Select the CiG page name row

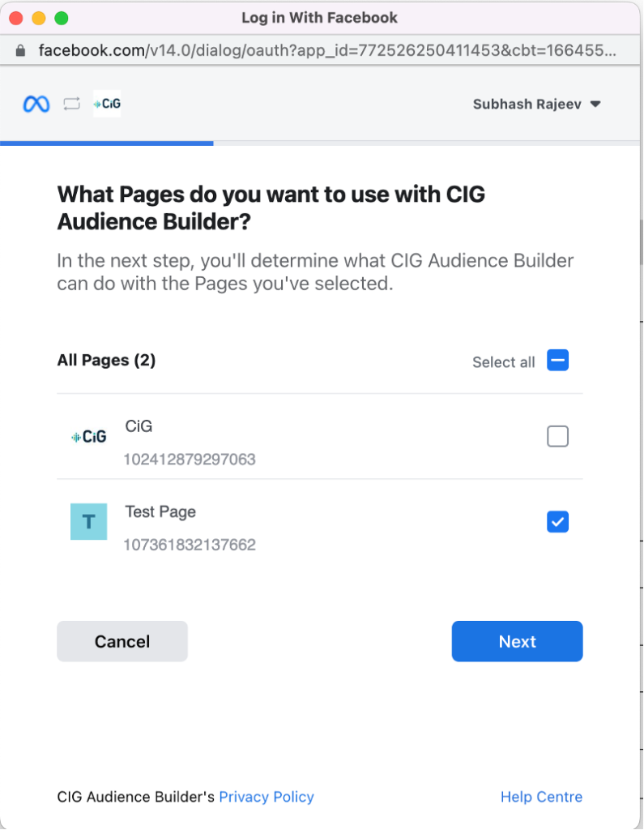[320, 437]
